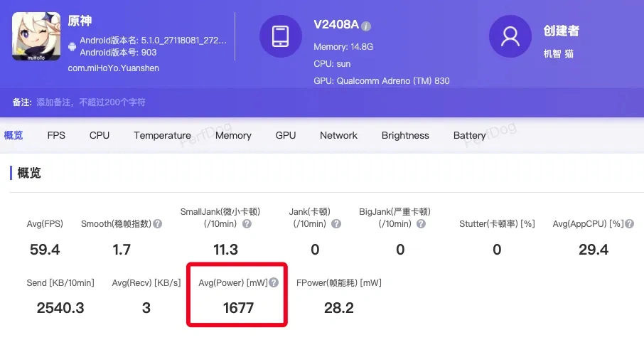Screen dimensions: 644x340
Task: Open help icon next to Smooth(稳帧指数)
Action: tap(158, 224)
